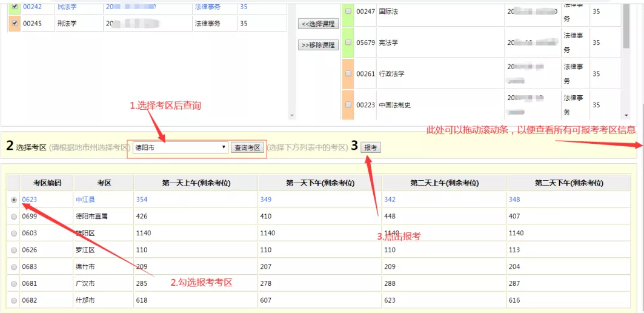Click the 查询考区 button
Viewport: 644px width, 313px height.
pos(247,147)
